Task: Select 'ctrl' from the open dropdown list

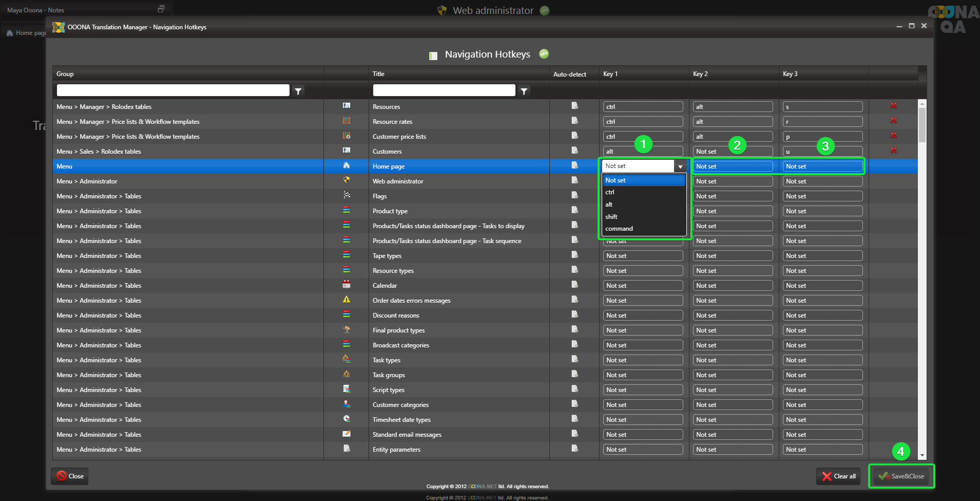Action: pyautogui.click(x=610, y=192)
